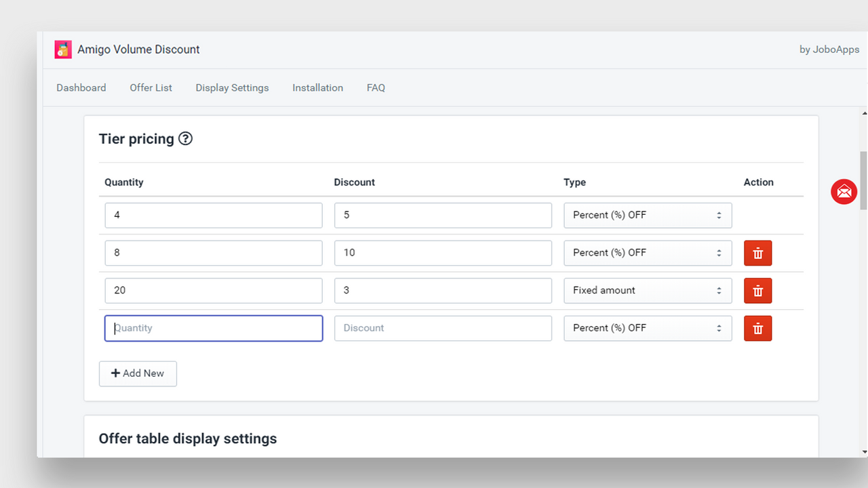Open the Offer List tab
Viewport: 868px width, 488px height.
(x=151, y=88)
